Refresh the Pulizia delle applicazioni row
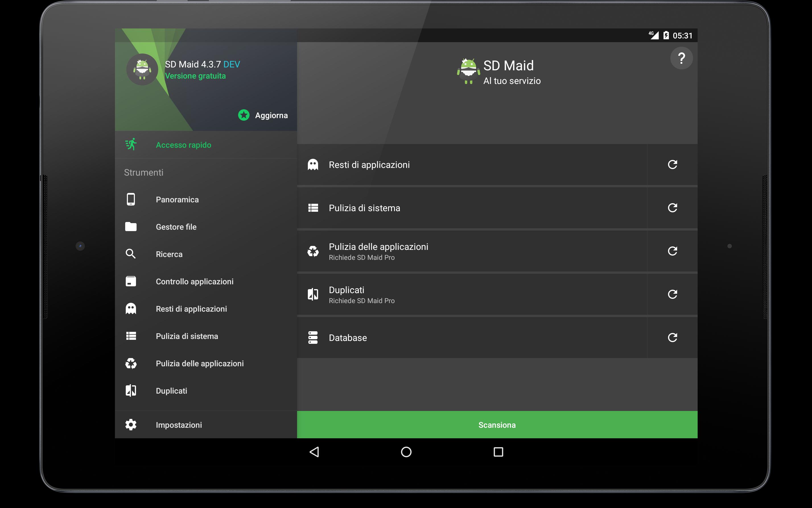812x508 pixels. click(672, 251)
